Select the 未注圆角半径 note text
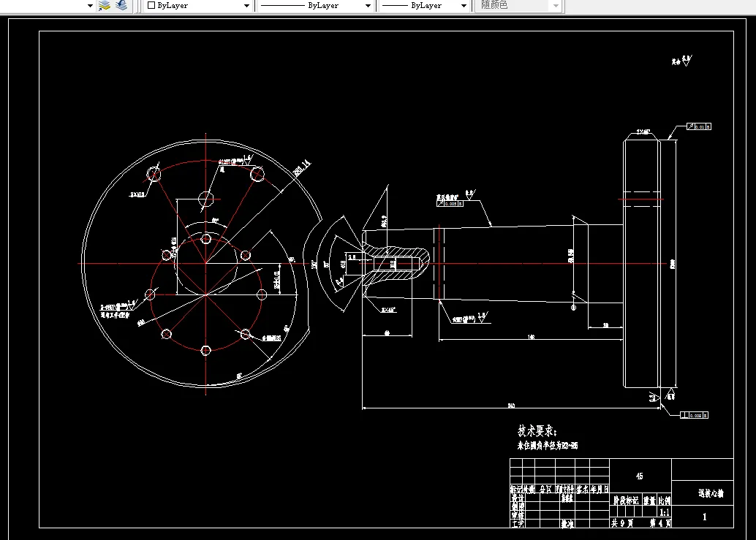This screenshot has height=540, width=756. click(547, 446)
